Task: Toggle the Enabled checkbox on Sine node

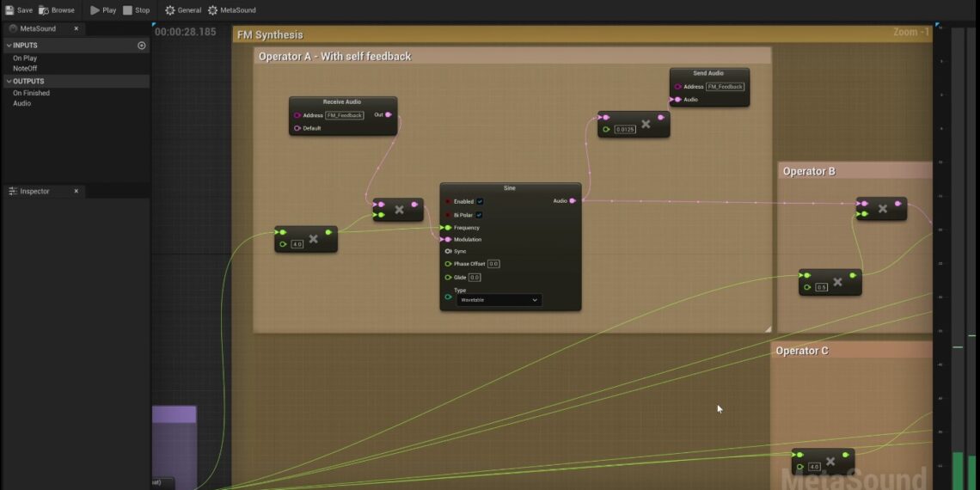Action: 480,202
